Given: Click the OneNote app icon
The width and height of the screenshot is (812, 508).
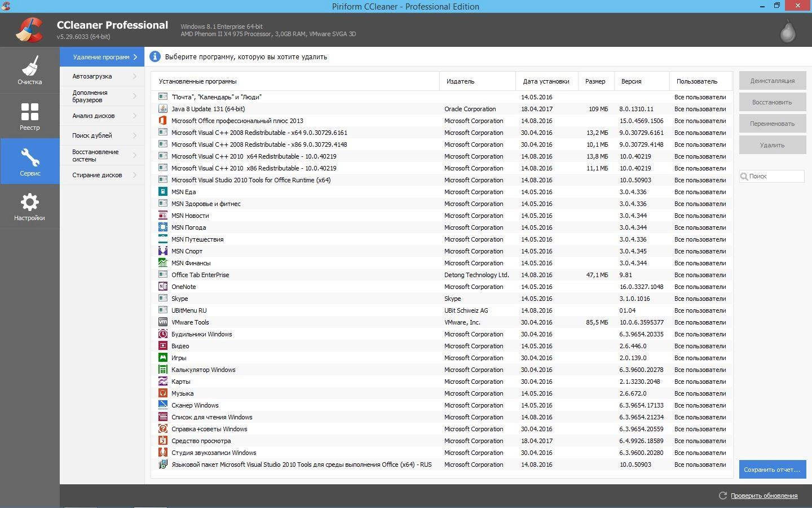Looking at the screenshot, I should pos(163,287).
